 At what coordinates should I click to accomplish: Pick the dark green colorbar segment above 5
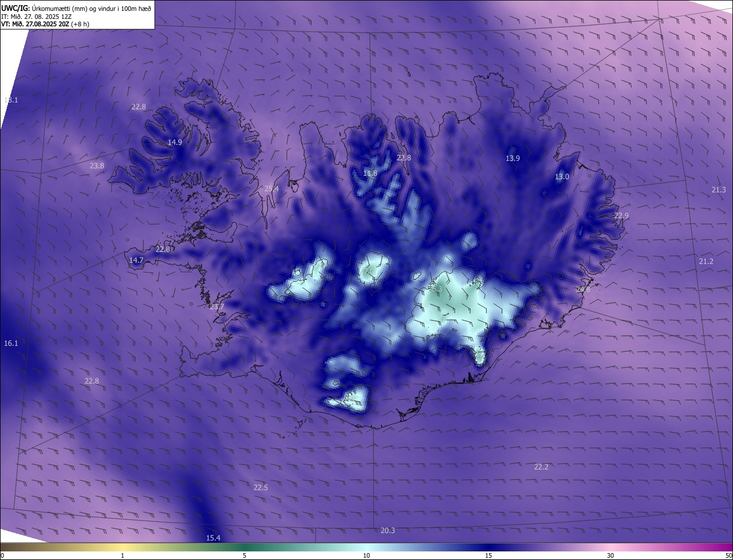[x=245, y=547]
